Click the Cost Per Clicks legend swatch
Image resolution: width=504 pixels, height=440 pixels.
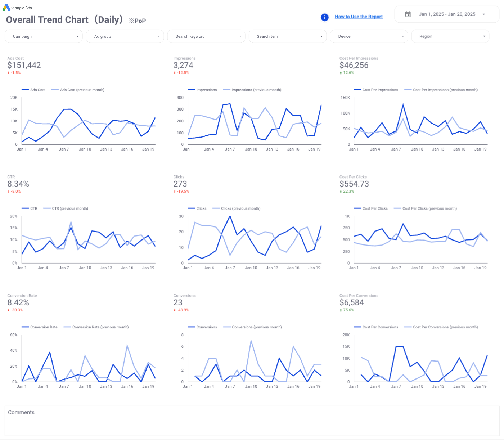357,208
